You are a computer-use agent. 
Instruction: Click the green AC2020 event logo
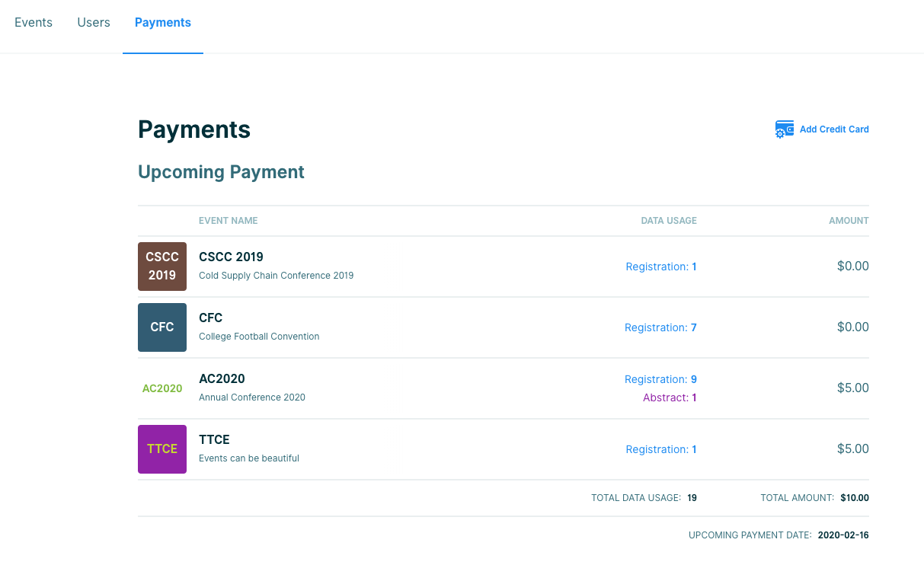pos(162,388)
